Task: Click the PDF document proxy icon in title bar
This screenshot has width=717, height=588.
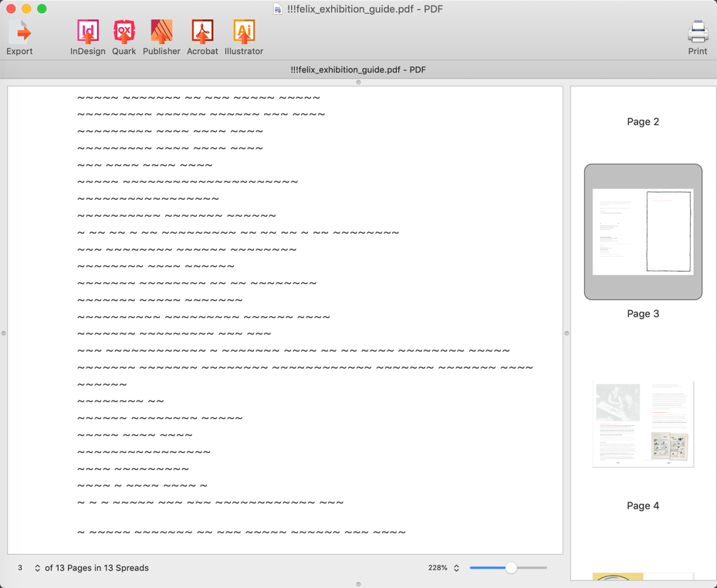Action: coord(276,9)
